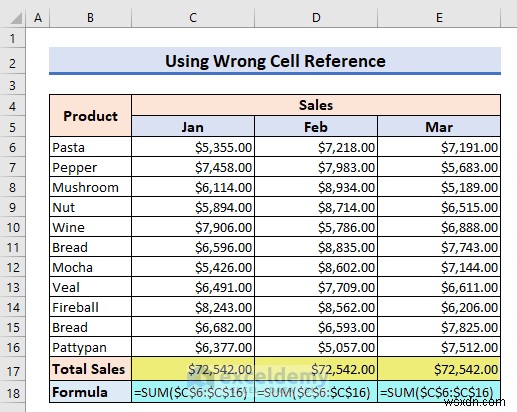Image resolution: width=517 pixels, height=412 pixels.
Task: Select the Mar column heading cell
Action: [439, 127]
